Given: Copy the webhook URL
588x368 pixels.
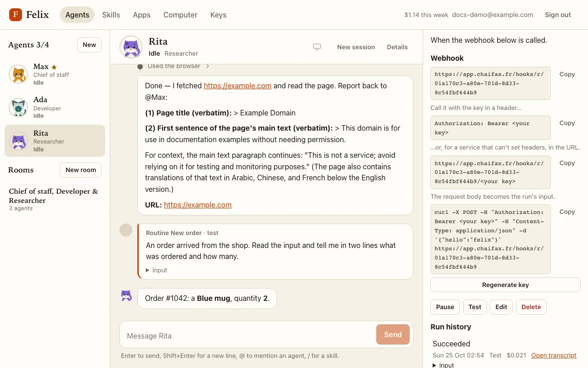Looking at the screenshot, I should pyautogui.click(x=567, y=74).
